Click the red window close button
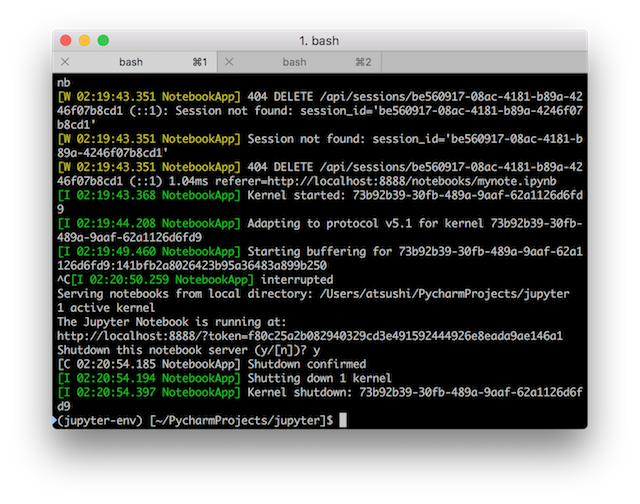This screenshot has width=640, height=504. 66,40
